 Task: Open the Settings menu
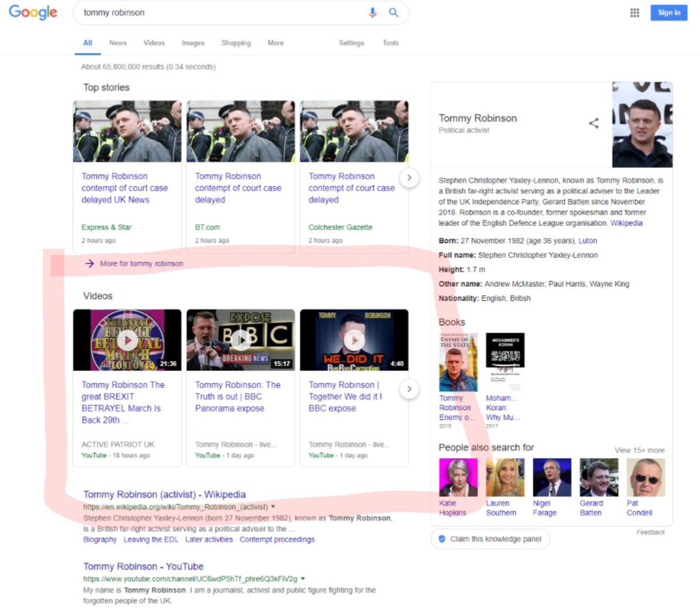351,43
